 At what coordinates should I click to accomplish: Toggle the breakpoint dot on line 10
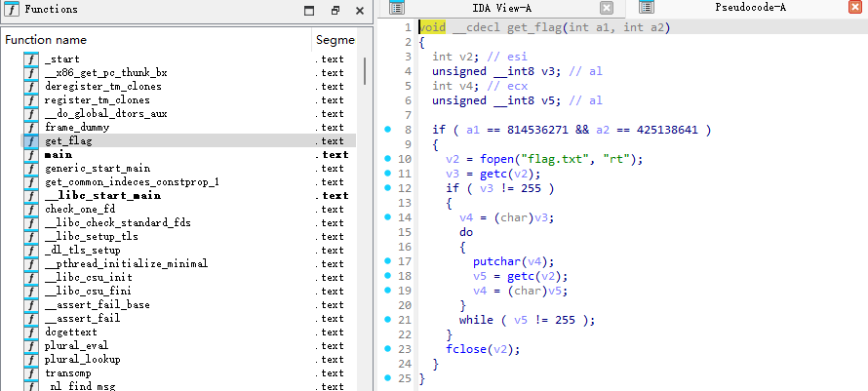point(387,158)
